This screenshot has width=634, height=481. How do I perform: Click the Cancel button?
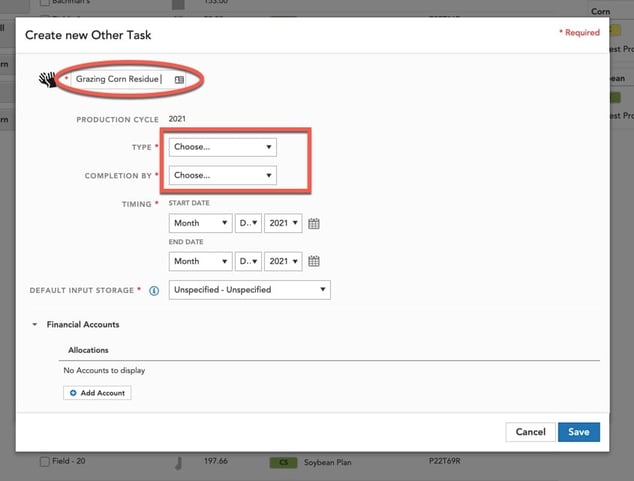pos(530,432)
